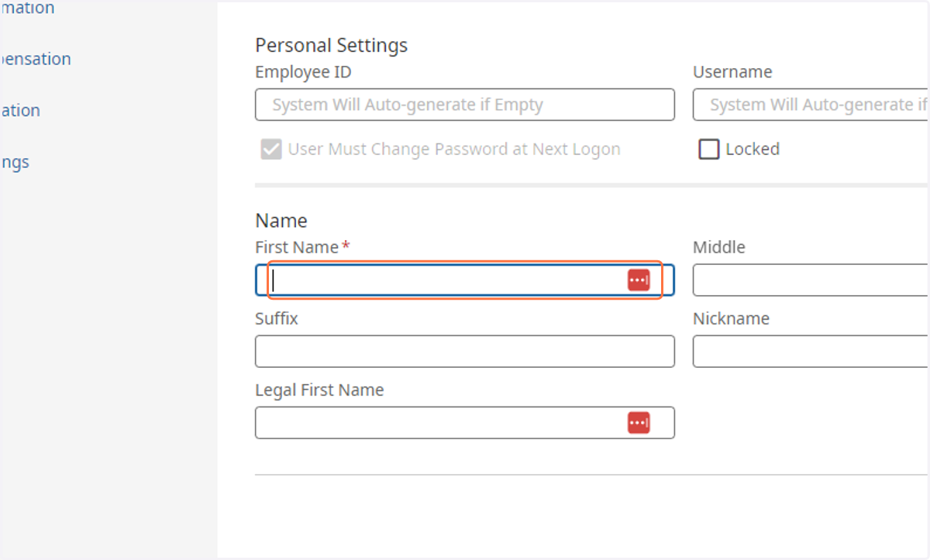
Task: Click the 'Username' label text
Action: 732,72
